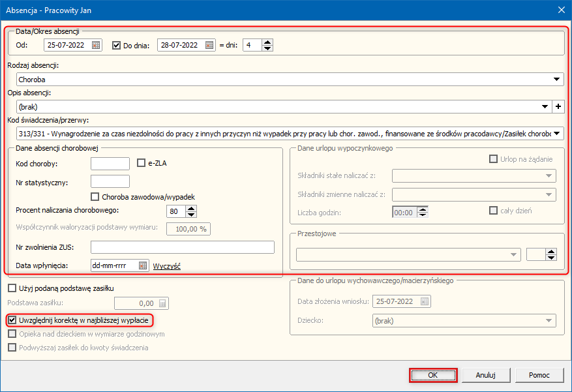
Task: Expand the Rodzaj absencji dropdown
Action: [557, 80]
